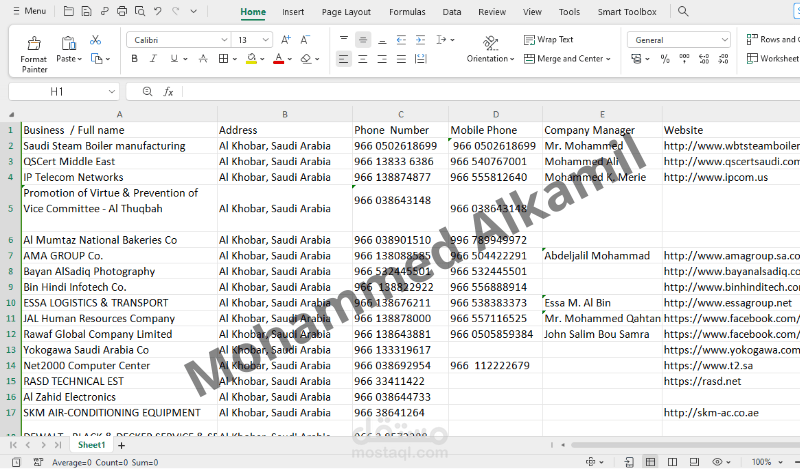This screenshot has width=800, height=470.
Task: Apply the red font color
Action: pos(279,59)
